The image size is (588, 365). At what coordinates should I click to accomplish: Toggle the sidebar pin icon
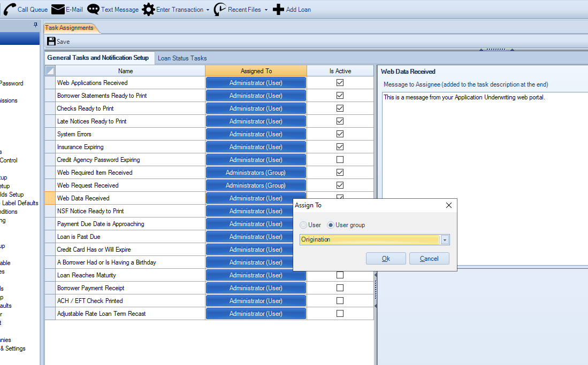pos(36,25)
